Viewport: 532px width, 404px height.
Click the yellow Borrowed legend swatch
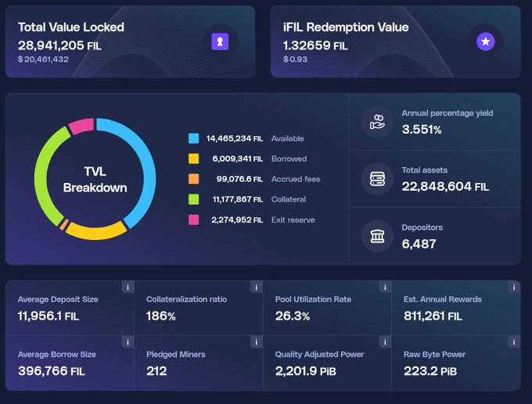click(x=194, y=159)
